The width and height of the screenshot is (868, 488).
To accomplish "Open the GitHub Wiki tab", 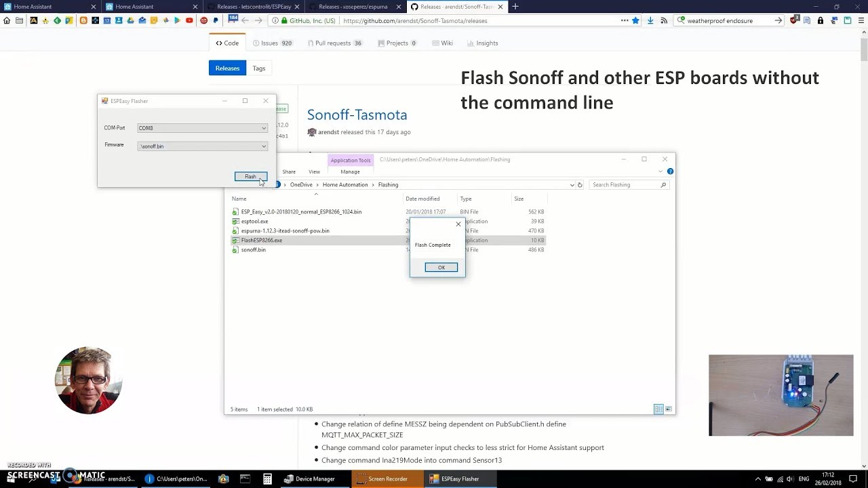I will [x=442, y=43].
